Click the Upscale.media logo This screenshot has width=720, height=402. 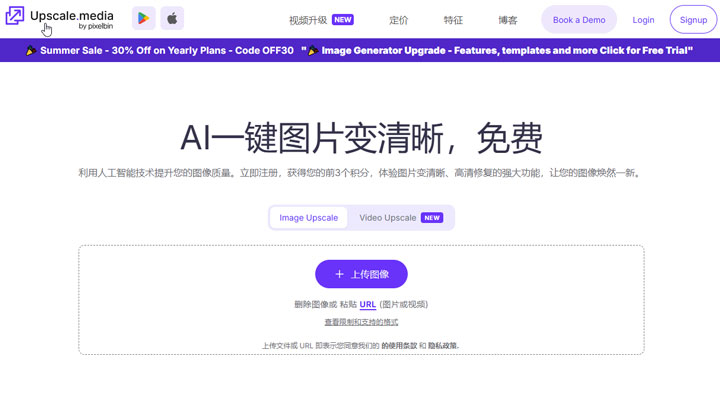59,18
